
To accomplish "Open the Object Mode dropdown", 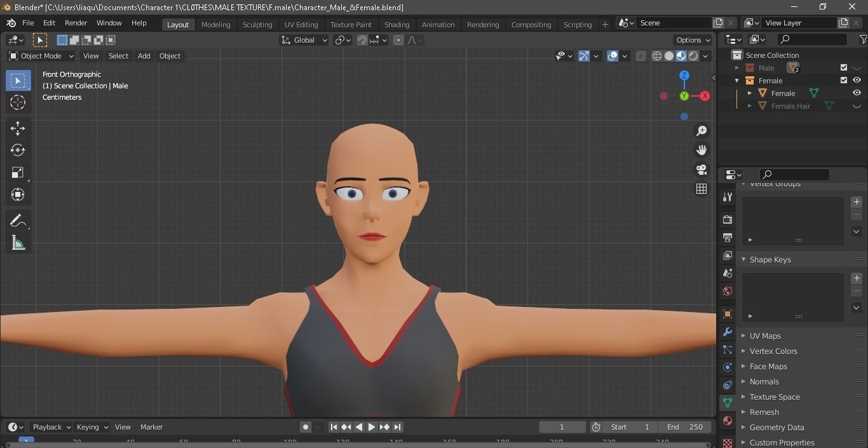I will click(41, 56).
